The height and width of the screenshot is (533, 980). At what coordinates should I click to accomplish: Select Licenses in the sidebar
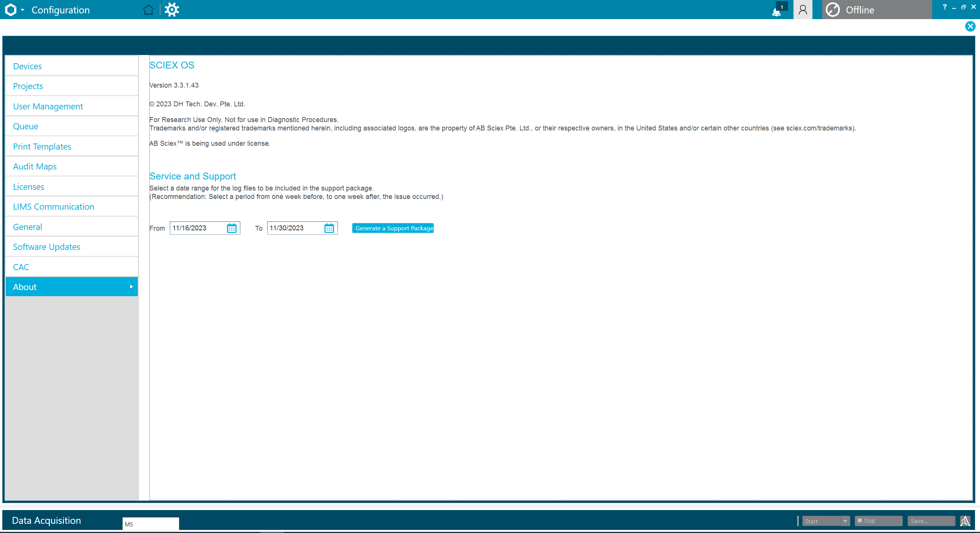[x=72, y=187]
